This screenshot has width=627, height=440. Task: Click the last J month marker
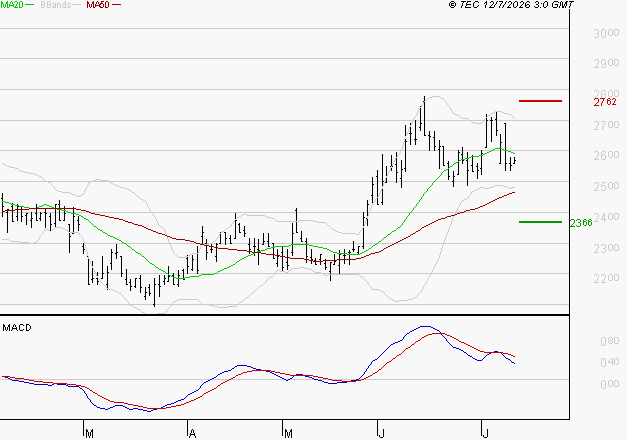click(x=485, y=433)
